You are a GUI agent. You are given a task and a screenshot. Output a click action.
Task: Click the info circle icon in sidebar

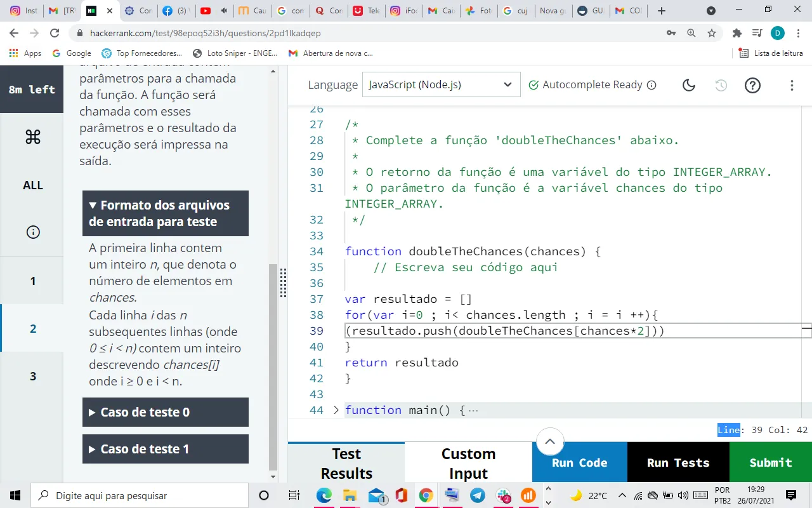click(x=33, y=232)
